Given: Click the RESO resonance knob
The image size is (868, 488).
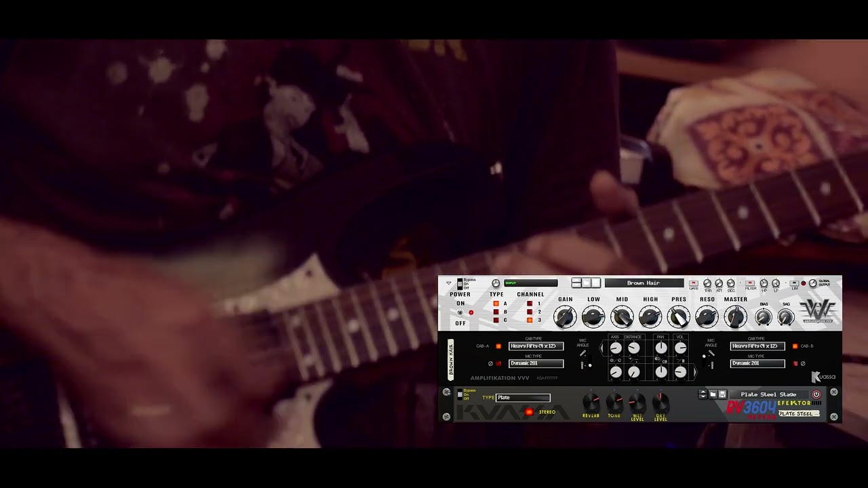Looking at the screenshot, I should click(x=707, y=317).
